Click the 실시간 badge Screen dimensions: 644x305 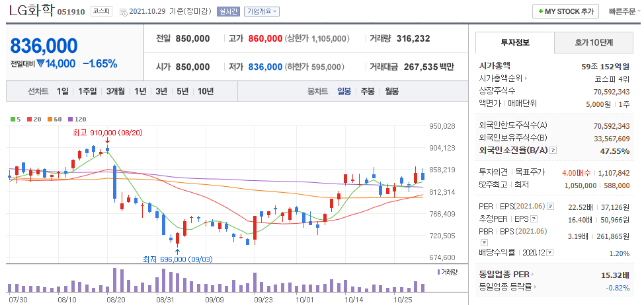point(228,11)
